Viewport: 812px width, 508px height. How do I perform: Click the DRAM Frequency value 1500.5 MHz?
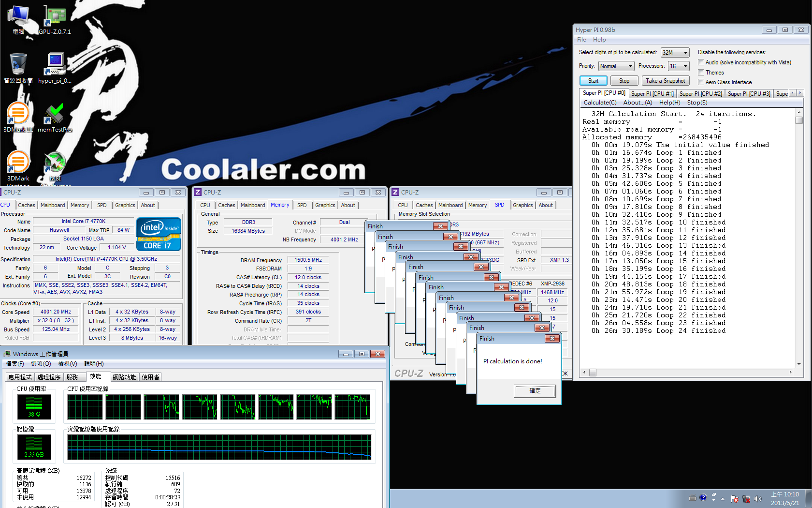coord(308,260)
